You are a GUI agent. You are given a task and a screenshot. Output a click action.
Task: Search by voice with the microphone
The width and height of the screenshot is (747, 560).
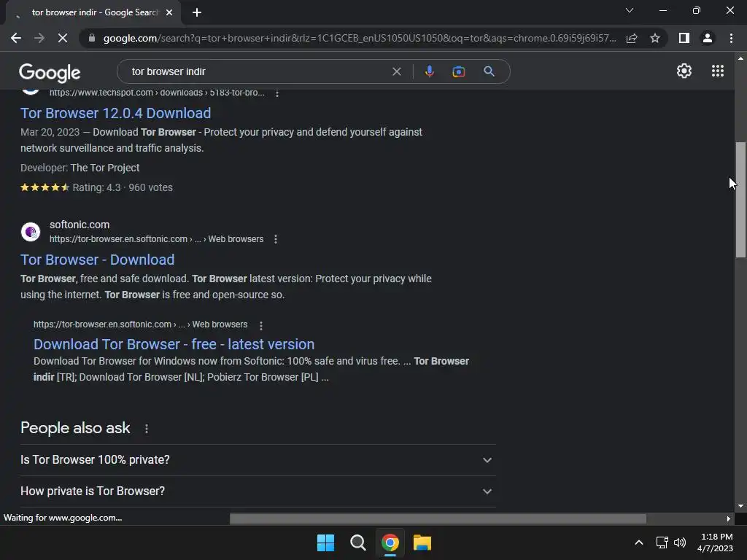coord(429,71)
